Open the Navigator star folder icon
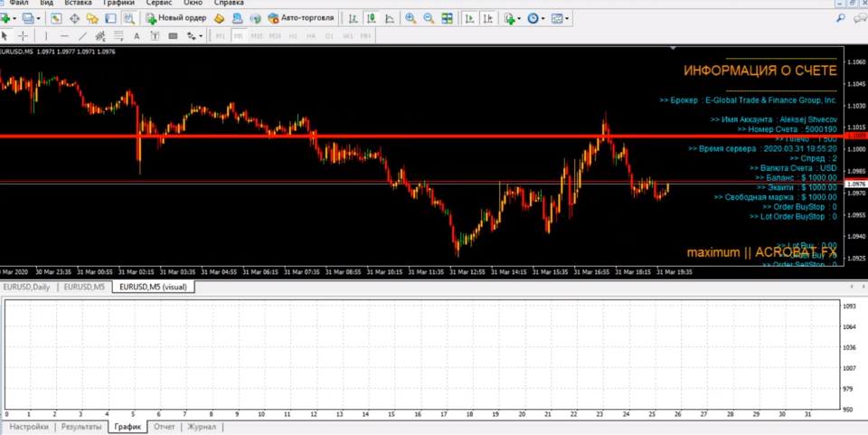Screen dimensions: 868x435 [x=92, y=18]
